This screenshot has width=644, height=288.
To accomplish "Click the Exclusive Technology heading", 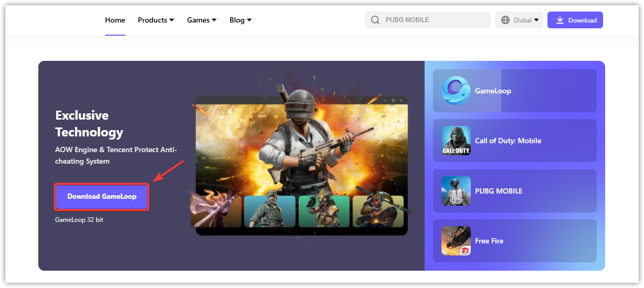I will 89,124.
